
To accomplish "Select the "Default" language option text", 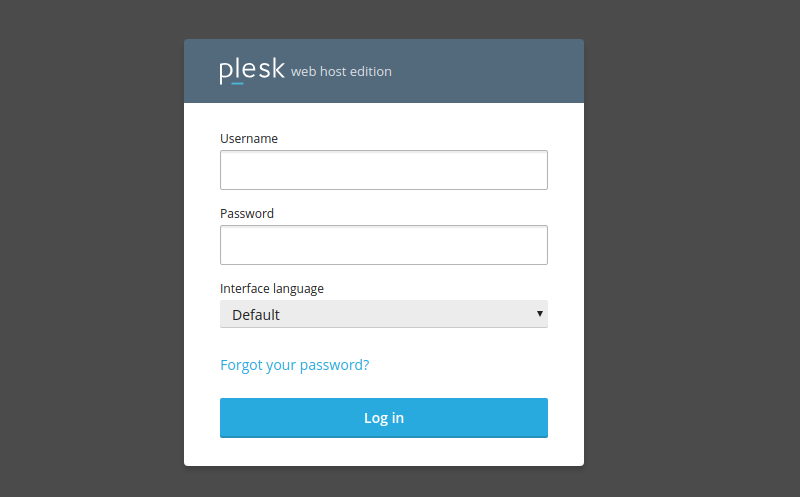I will (x=256, y=315).
